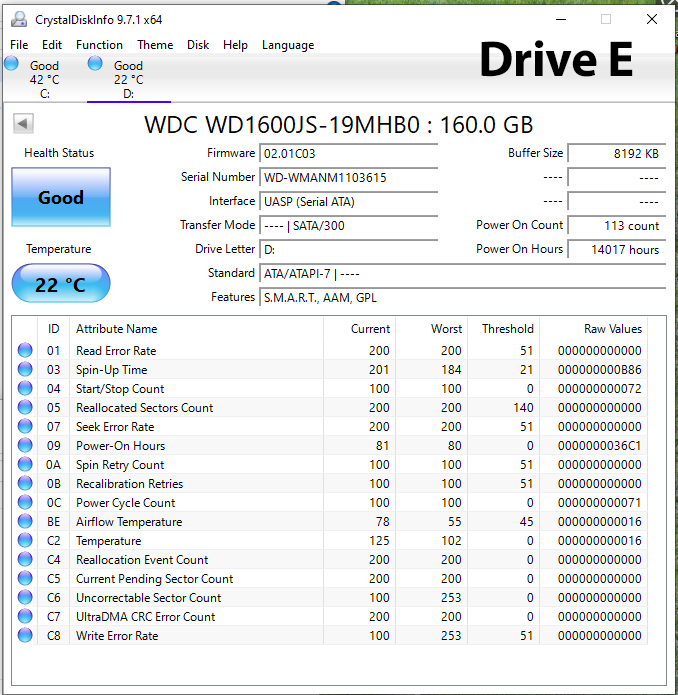
Task: Click status orb for Power Cycle Count
Action: pyautogui.click(x=25, y=502)
